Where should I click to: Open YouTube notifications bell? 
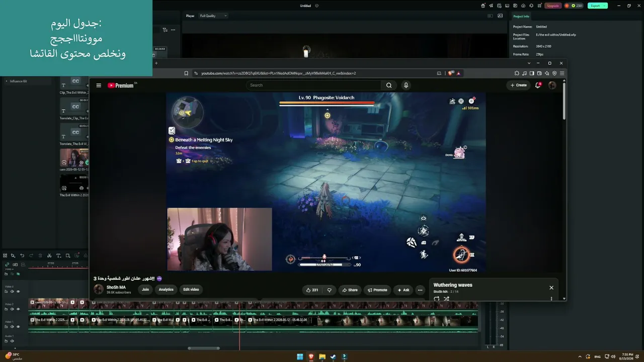point(538,85)
